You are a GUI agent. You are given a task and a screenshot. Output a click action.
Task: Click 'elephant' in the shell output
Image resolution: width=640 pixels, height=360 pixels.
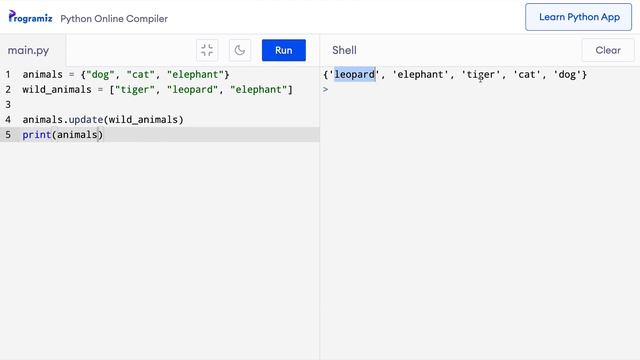click(x=420, y=75)
